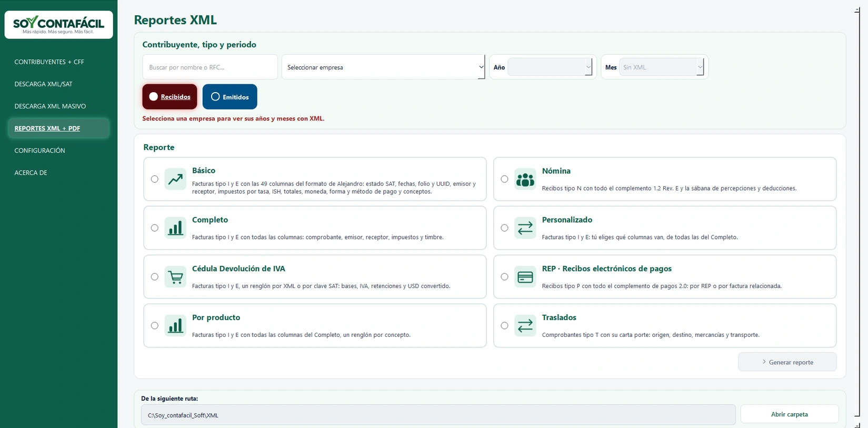The width and height of the screenshot is (868, 428).
Task: Choose the Traslados report radio button
Action: [x=505, y=326]
